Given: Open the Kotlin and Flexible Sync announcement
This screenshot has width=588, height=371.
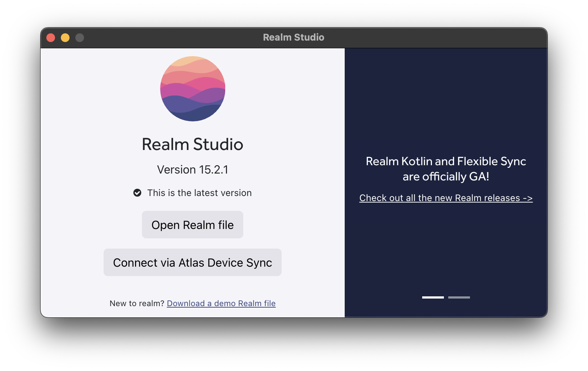Looking at the screenshot, I should tap(446, 169).
